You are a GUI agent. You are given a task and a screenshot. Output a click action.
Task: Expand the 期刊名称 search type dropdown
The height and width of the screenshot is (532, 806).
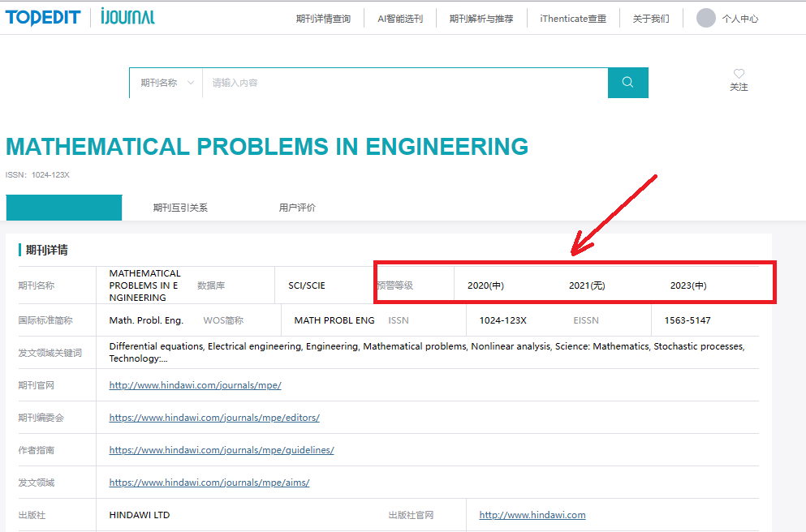(166, 83)
